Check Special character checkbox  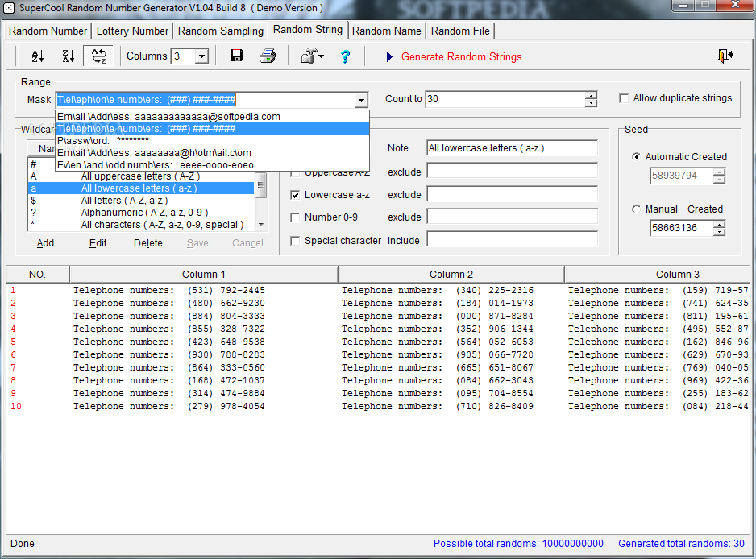[295, 241]
